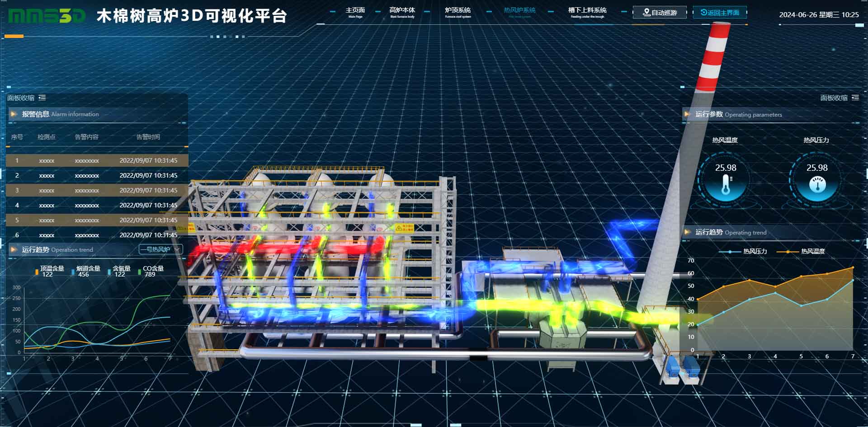Image resolution: width=868 pixels, height=427 pixels.
Task: Open the 炉顶系统 tab
Action: (458, 12)
